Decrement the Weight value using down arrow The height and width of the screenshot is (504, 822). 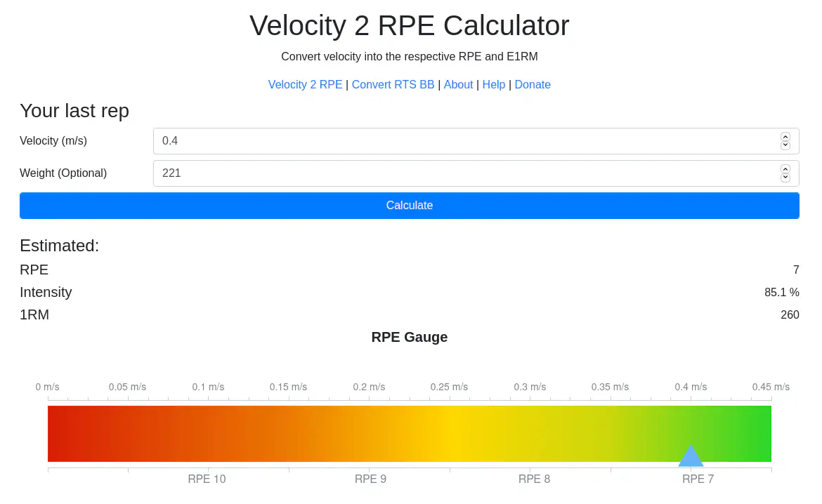pos(785,177)
